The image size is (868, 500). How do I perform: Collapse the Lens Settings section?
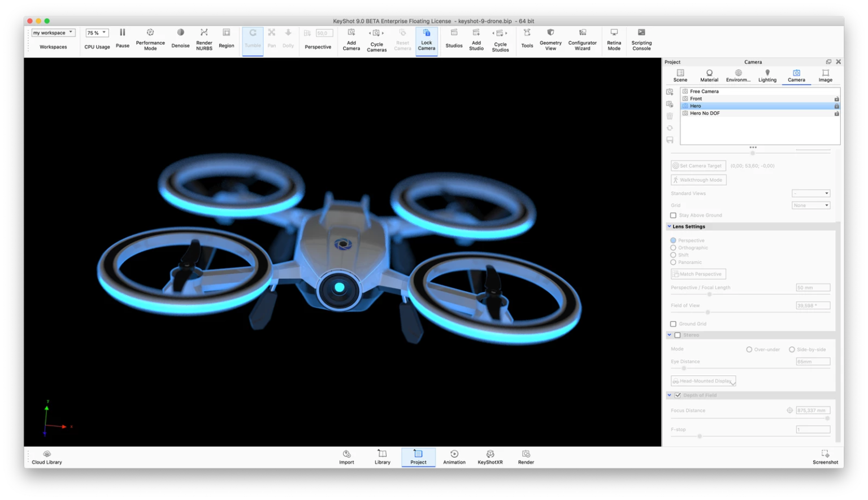[669, 226]
